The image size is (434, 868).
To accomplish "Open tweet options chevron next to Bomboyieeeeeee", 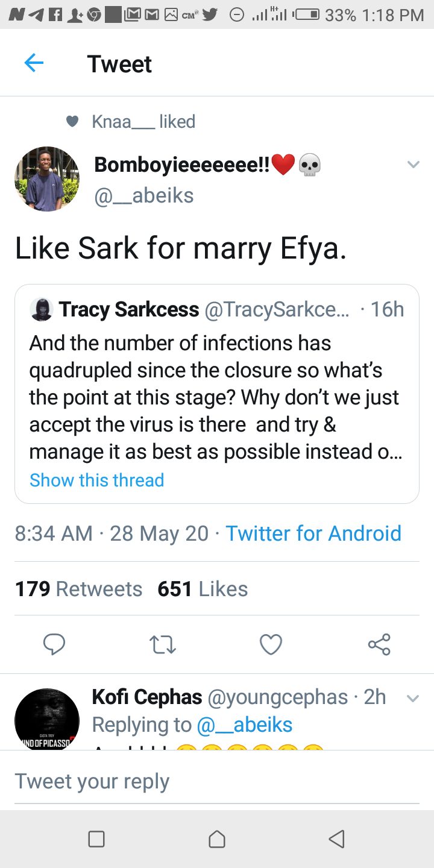I will [413, 165].
